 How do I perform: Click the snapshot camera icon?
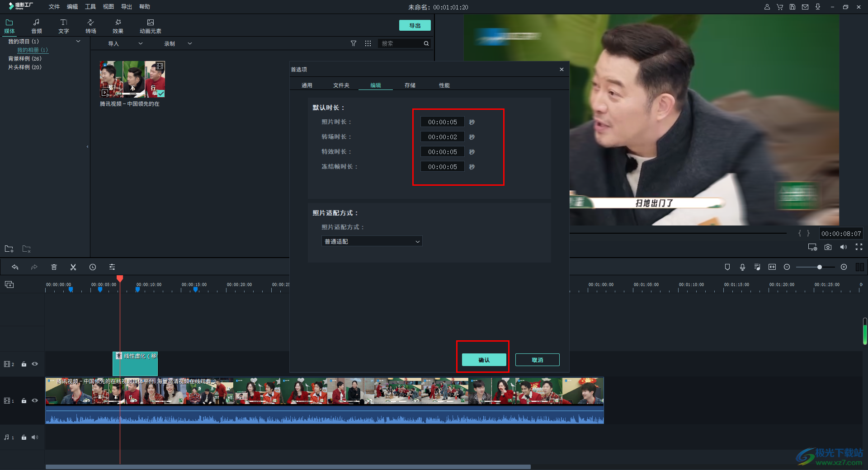828,247
